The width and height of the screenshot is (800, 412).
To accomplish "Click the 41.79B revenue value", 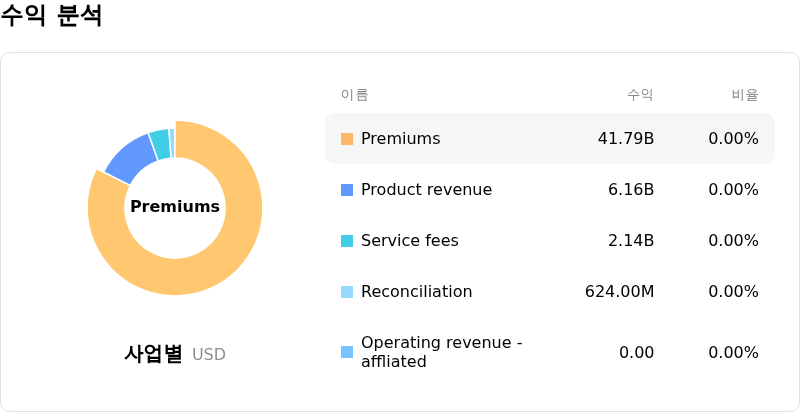I will coord(625,139).
